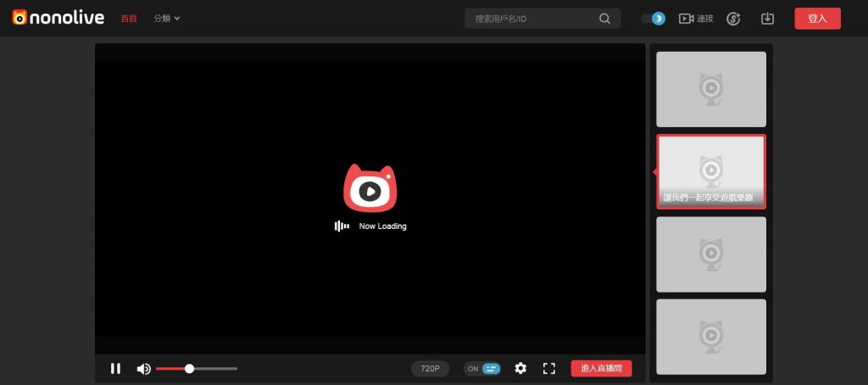Open the 720P quality selector
The height and width of the screenshot is (385, 868).
point(431,369)
